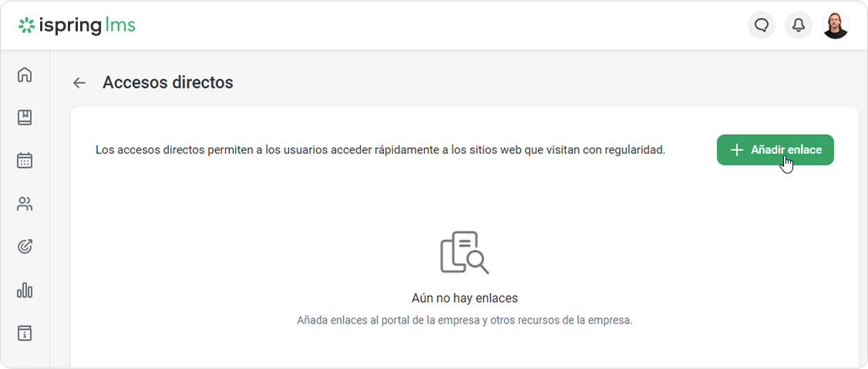Click the 'Los accesos directos permiten' description
868x369 pixels.
pyautogui.click(x=380, y=149)
